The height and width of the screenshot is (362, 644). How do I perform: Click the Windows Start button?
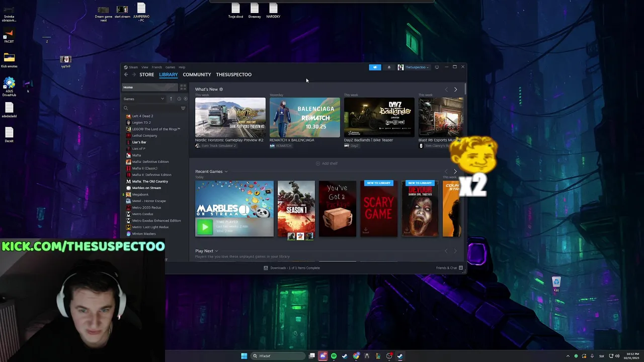coord(244,356)
